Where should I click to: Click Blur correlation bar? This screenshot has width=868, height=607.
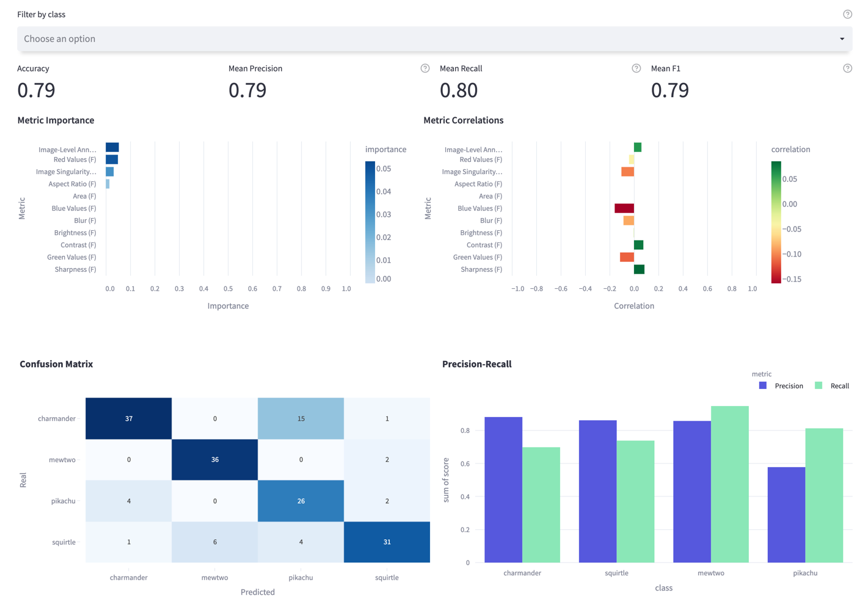[x=629, y=220]
